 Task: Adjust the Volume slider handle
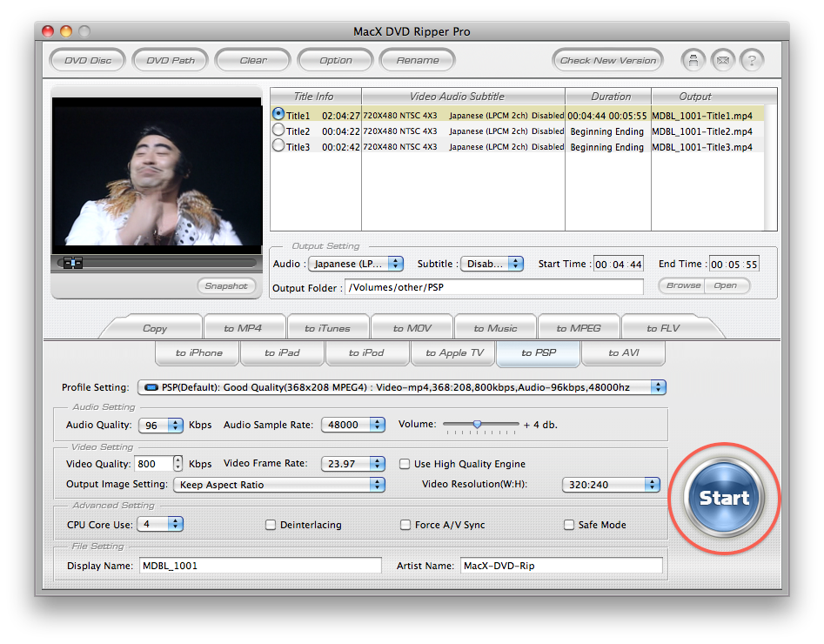click(477, 424)
